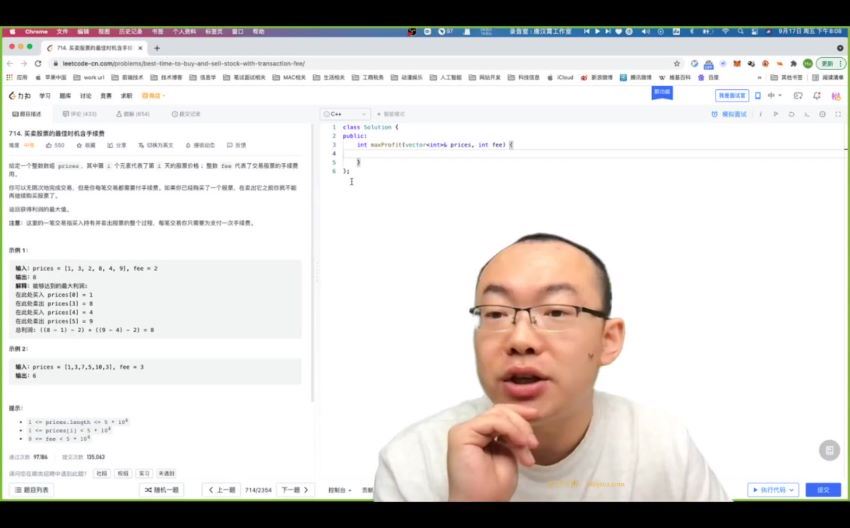Open the playground icon in navbar
The image size is (850, 528).
pyautogui.click(x=798, y=95)
